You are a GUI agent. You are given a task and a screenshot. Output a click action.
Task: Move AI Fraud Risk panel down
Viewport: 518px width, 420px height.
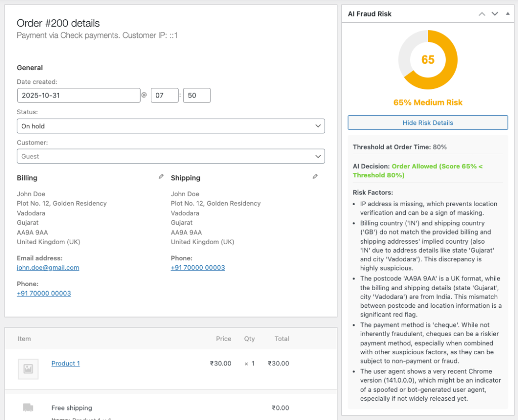(495, 14)
